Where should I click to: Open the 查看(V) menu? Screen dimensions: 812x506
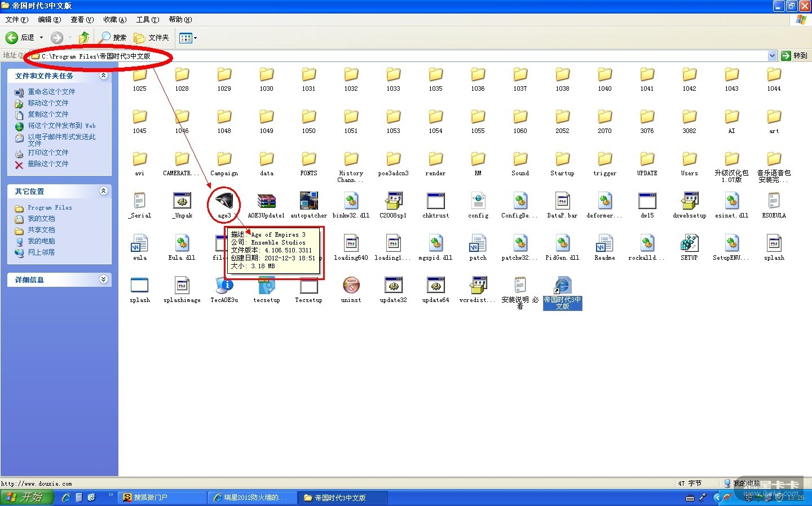[x=82, y=20]
